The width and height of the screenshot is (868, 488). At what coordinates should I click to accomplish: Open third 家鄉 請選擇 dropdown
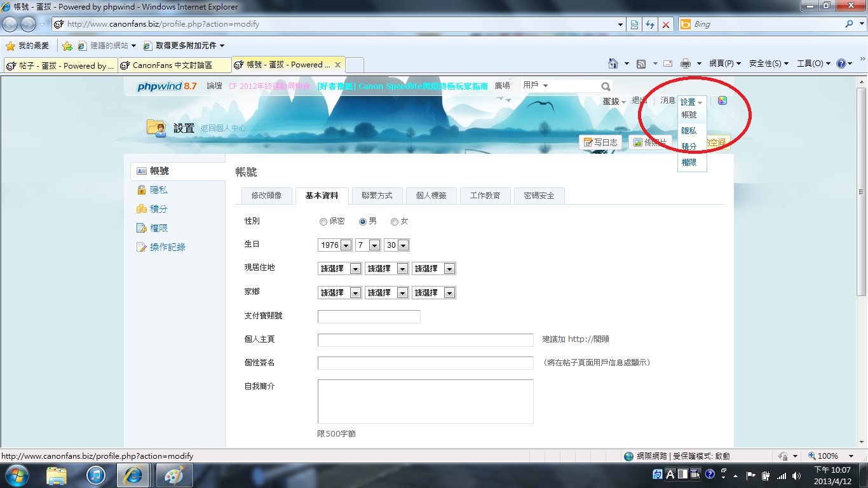433,293
